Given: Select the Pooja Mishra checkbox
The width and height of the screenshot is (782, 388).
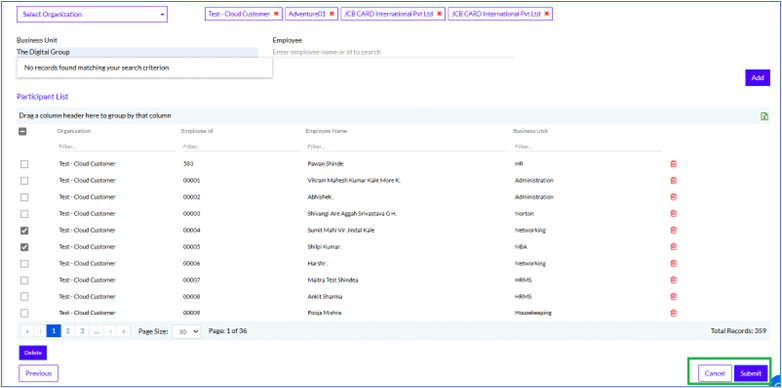Looking at the screenshot, I should (x=24, y=313).
